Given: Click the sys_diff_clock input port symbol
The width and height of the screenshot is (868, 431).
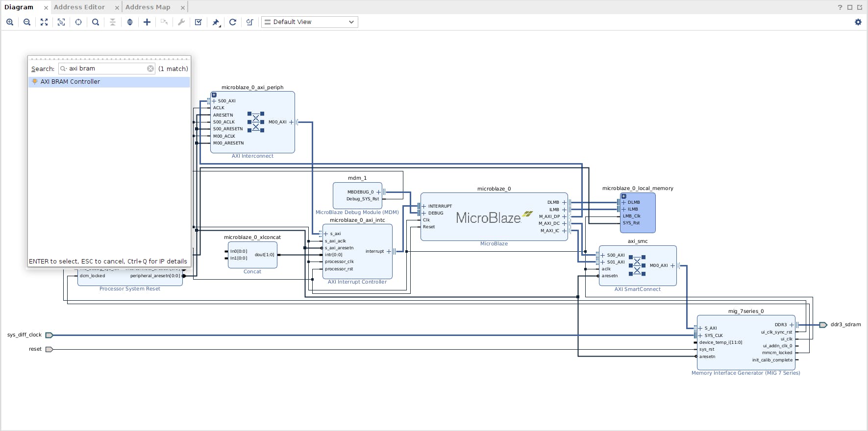Looking at the screenshot, I should tap(49, 335).
